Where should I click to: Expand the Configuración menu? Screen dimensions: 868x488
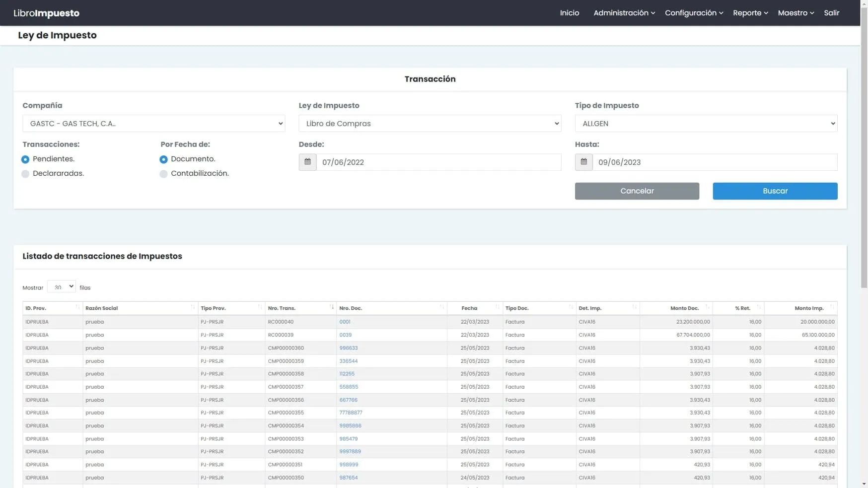coord(694,13)
